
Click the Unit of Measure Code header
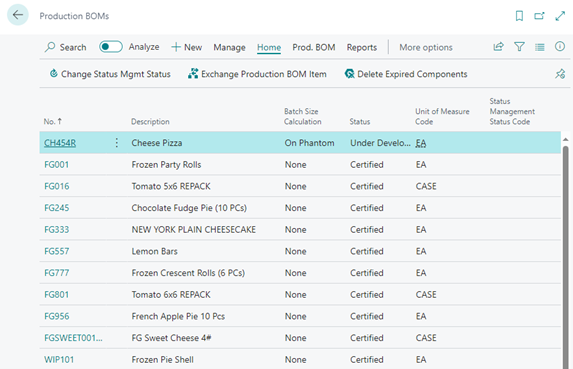[x=442, y=117]
